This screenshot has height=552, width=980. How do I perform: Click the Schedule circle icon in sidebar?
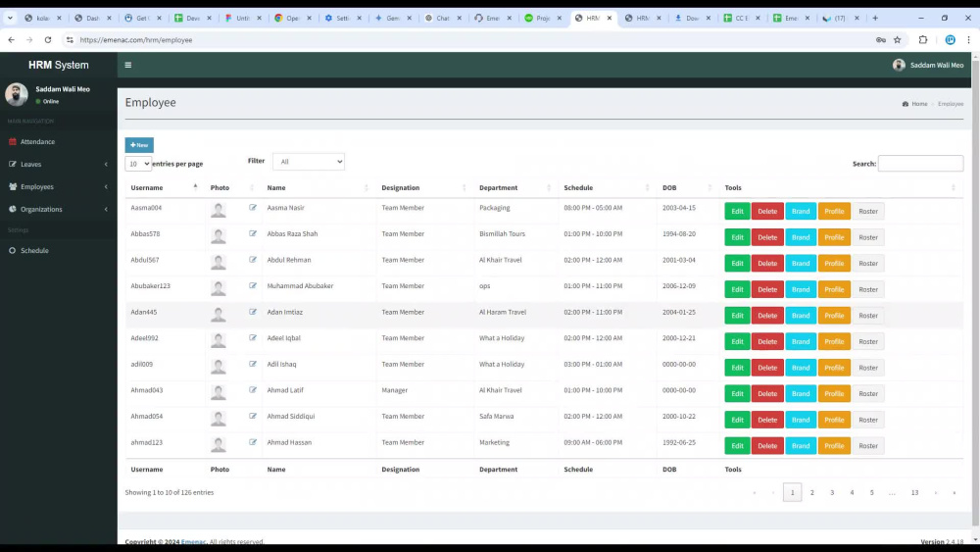(13, 251)
